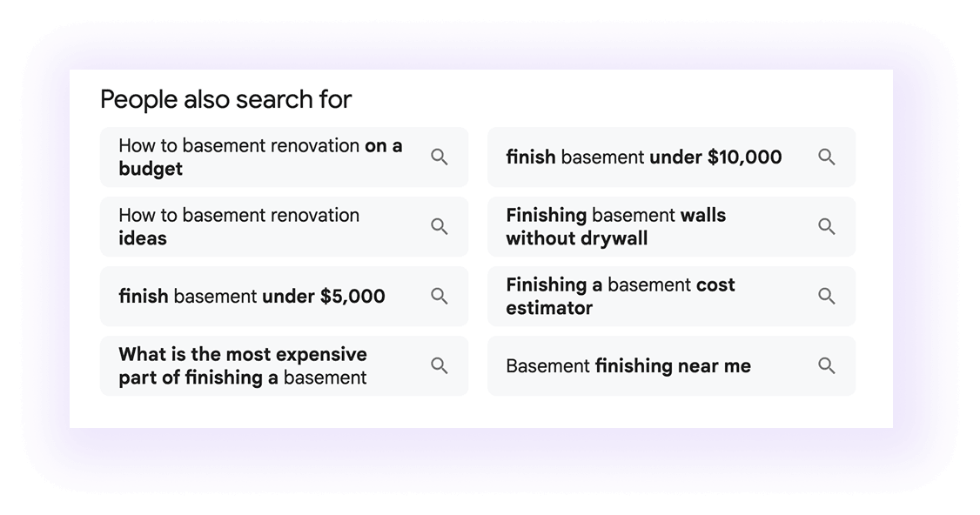Screen dimensions: 980x515
Task: Click the bottom-right suggestion card background
Action: 671,365
